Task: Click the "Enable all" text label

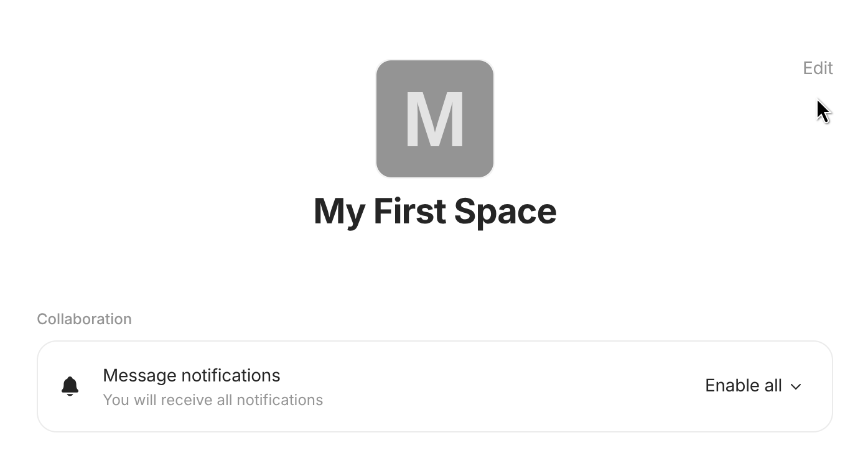Action: 743,386
